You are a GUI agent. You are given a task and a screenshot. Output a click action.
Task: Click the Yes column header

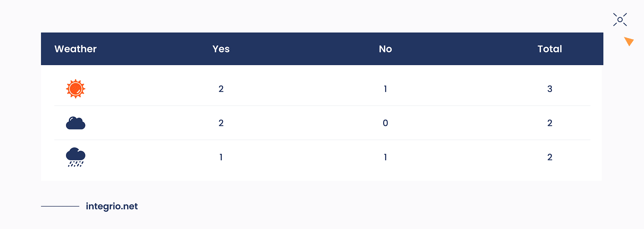tap(221, 49)
